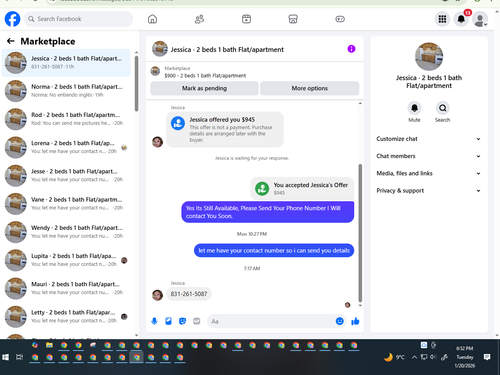Click phone number message 831-261-5087
The width and height of the screenshot is (500, 375).
tap(189, 294)
